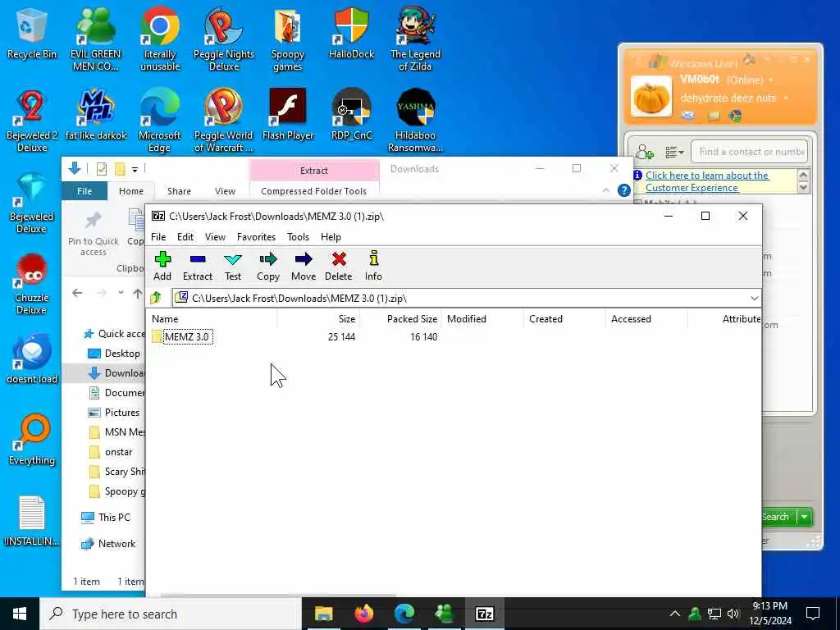Select This PC in navigation pane
This screenshot has height=630, width=840.
click(x=106, y=518)
